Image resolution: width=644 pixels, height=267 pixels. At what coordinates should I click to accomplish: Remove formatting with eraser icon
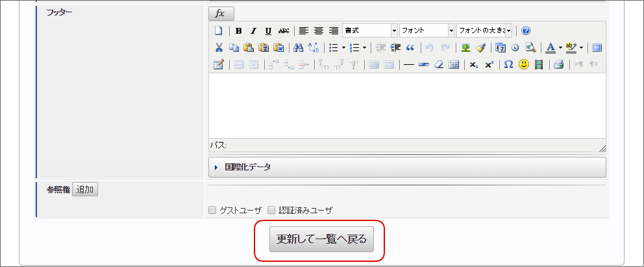[439, 64]
